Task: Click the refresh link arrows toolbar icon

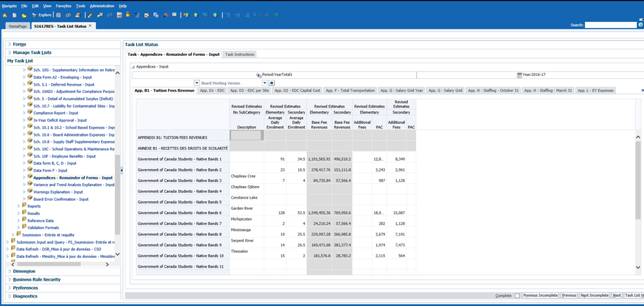Action: 68,15
